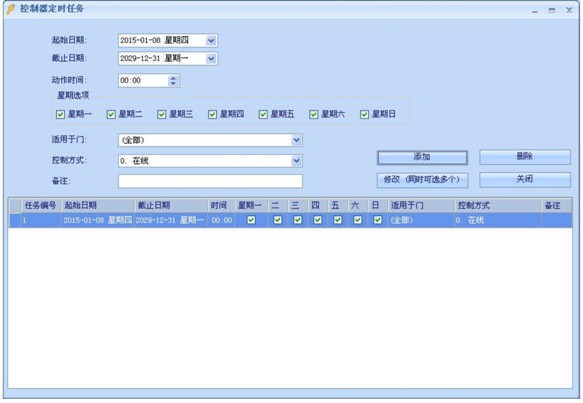Screen dimensions: 583x403
Task: Select the 2015-01-08 start date cell in row 1
Action: click(97, 220)
